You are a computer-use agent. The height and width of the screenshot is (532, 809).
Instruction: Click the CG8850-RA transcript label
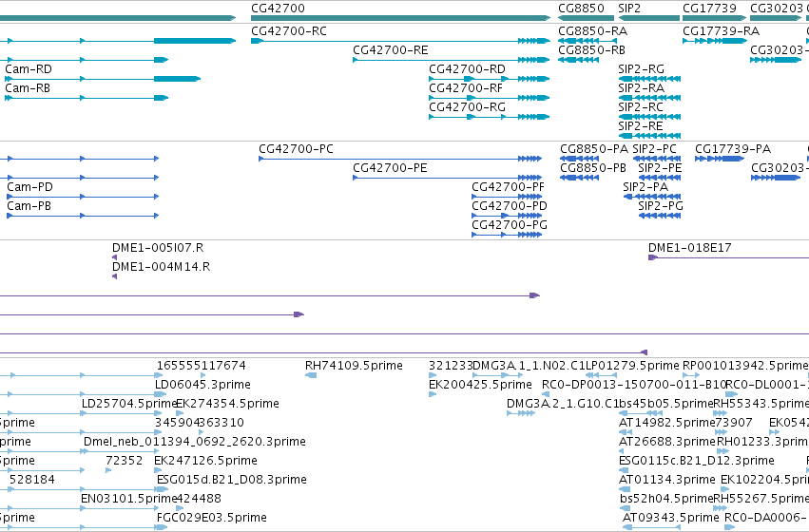(593, 31)
